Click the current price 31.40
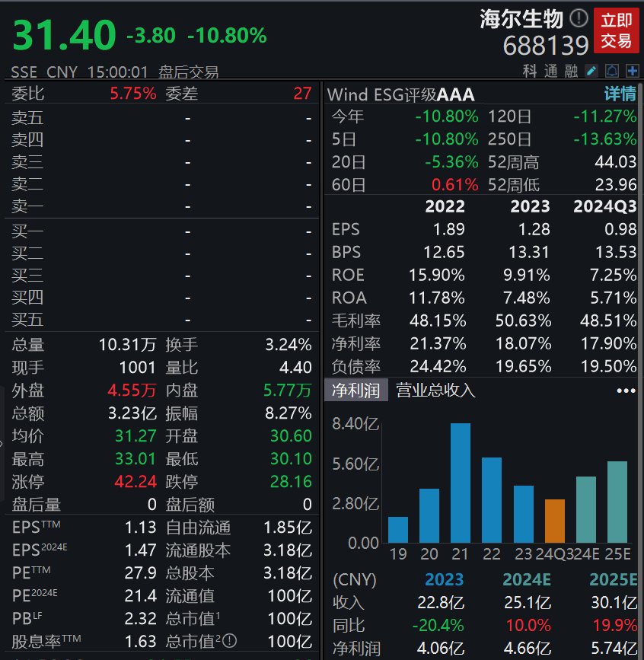The width and height of the screenshot is (644, 660). (65, 35)
